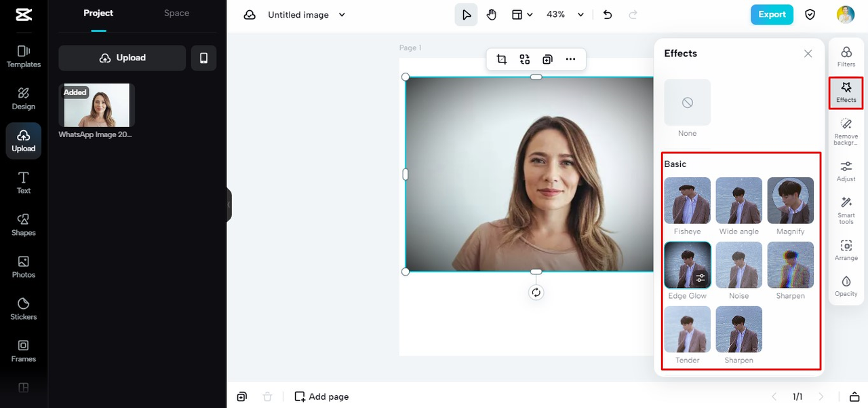Open the Photos sidebar panel
The height and width of the screenshot is (408, 868).
(24, 267)
